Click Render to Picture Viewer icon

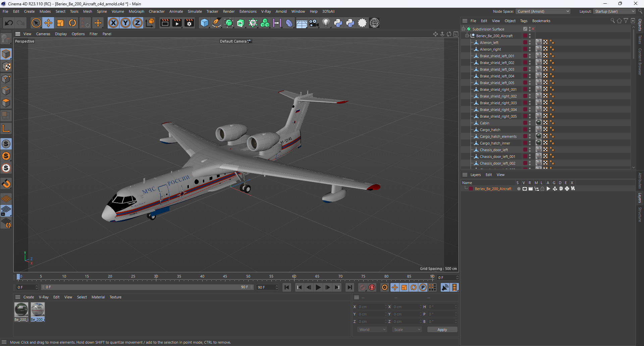click(177, 23)
